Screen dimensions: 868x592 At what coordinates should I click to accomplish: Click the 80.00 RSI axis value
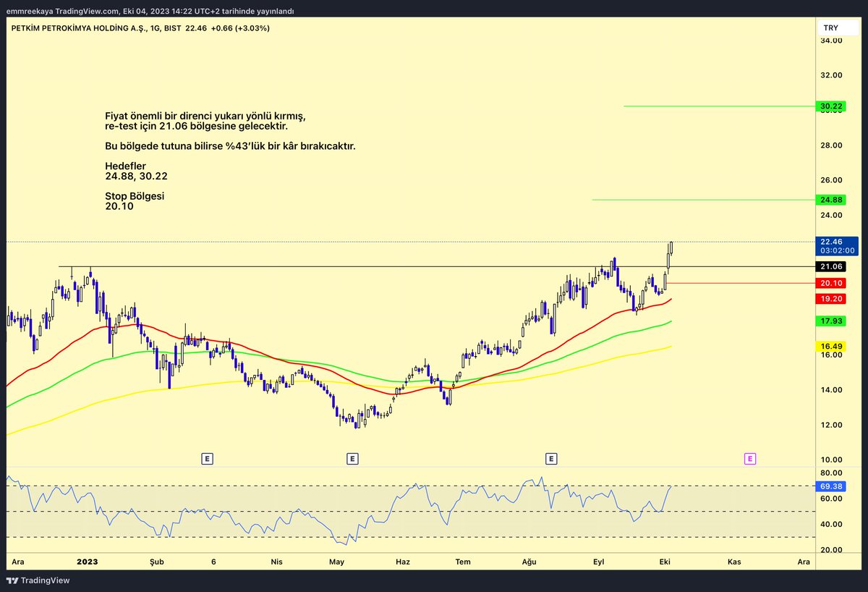[x=831, y=473]
